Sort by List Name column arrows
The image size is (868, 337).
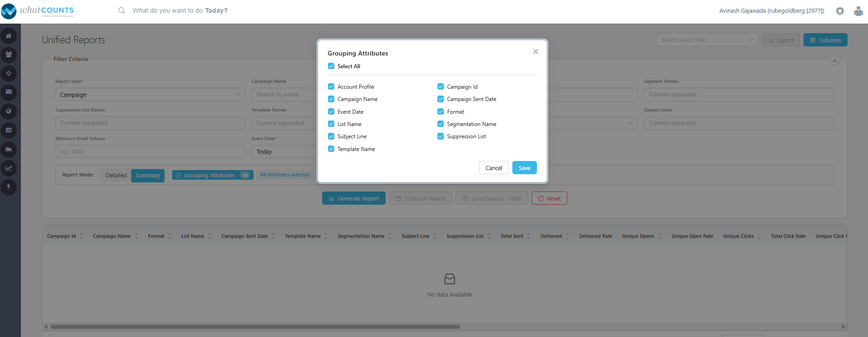[209, 236]
